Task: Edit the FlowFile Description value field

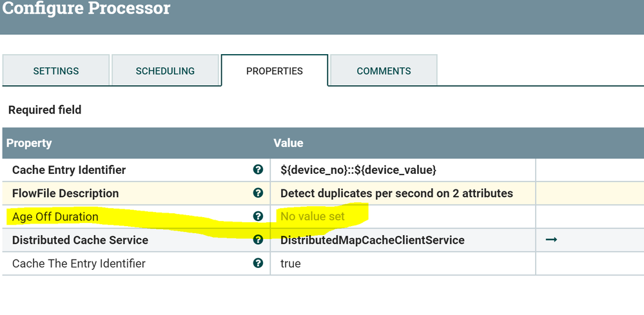Action: tap(396, 193)
